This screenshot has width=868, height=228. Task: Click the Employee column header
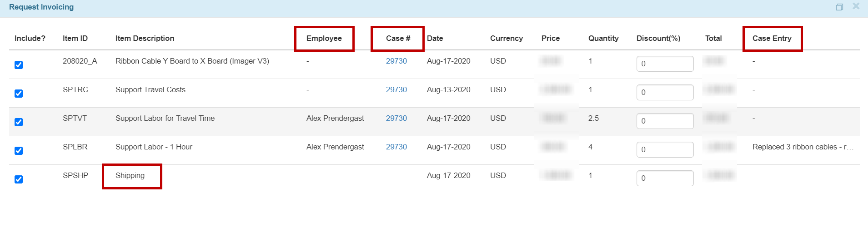324,38
